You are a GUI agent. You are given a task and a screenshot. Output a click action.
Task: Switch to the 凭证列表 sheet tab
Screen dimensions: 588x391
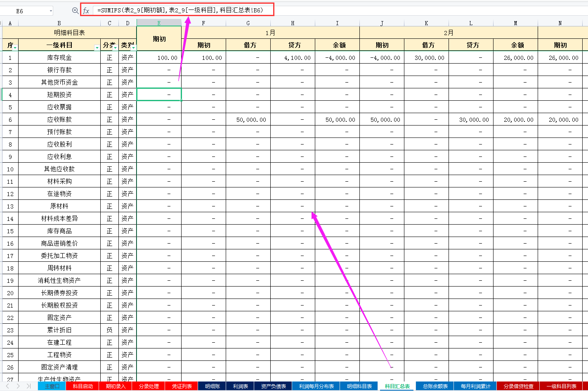(182, 386)
